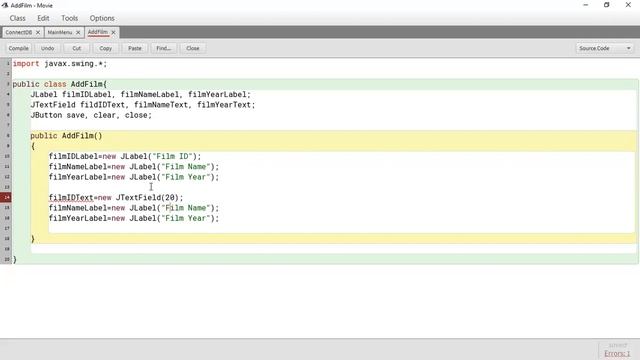Click the BlueJ icon in title bar
This screenshot has width=640, height=360.
tap(4, 5)
